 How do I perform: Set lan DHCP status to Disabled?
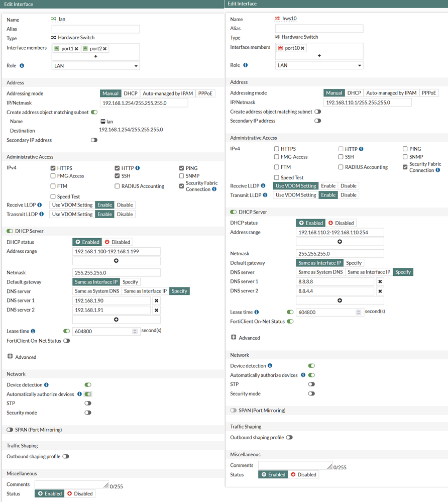click(x=118, y=242)
